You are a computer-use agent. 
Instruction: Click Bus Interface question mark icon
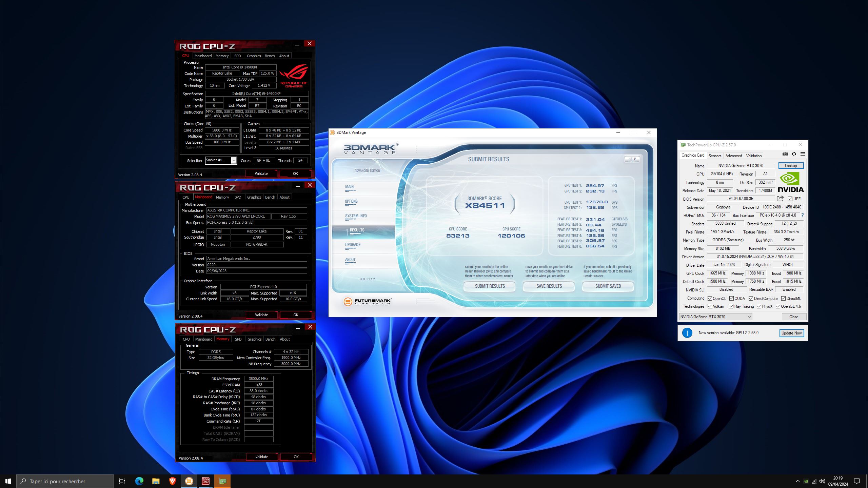point(802,215)
